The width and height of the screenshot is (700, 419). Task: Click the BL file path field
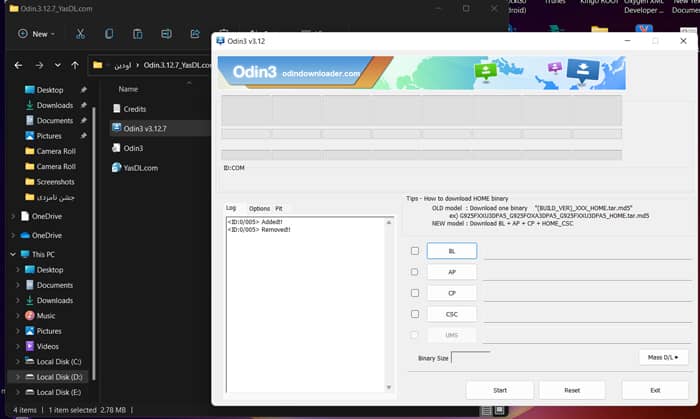588,252
